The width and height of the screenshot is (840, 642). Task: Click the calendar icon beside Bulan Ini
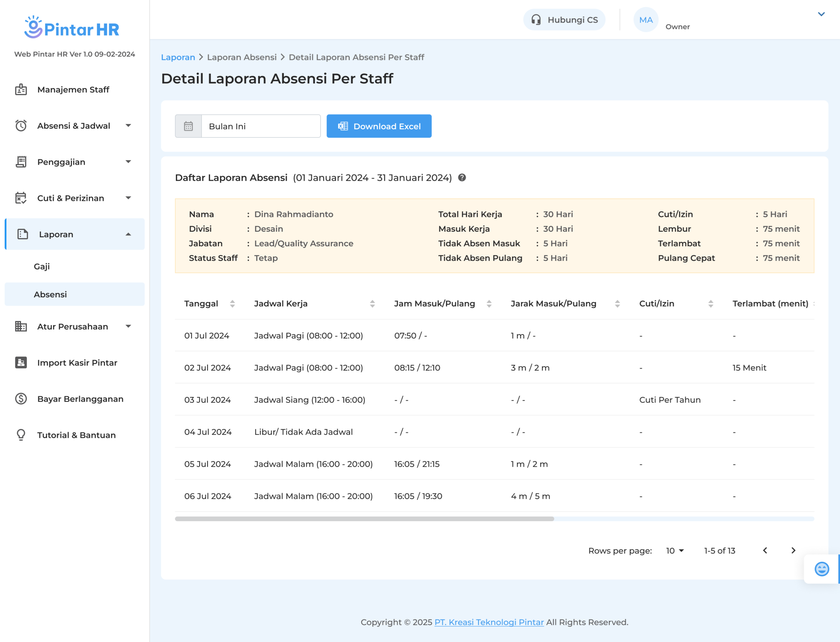[188, 126]
